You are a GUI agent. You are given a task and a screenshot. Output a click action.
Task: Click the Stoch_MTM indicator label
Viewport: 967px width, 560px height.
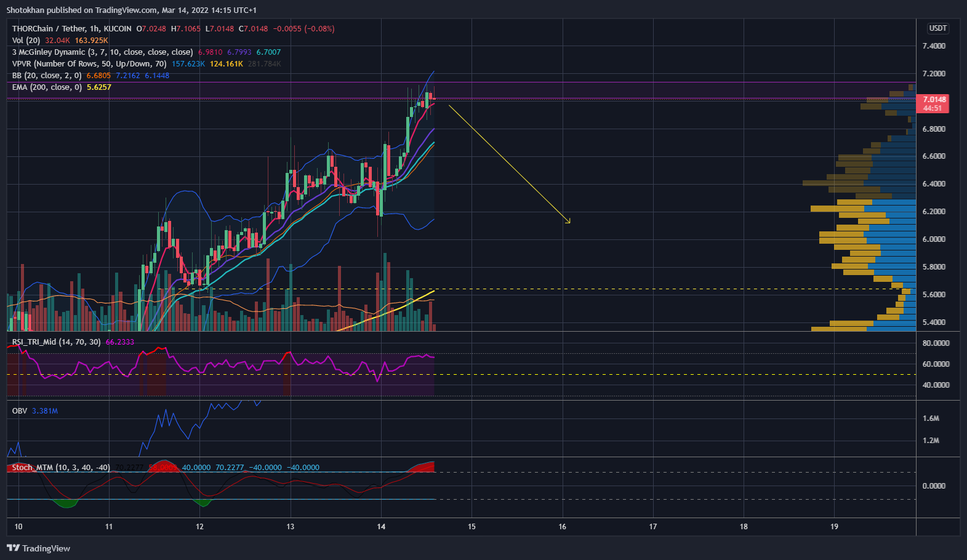[x=61, y=468]
